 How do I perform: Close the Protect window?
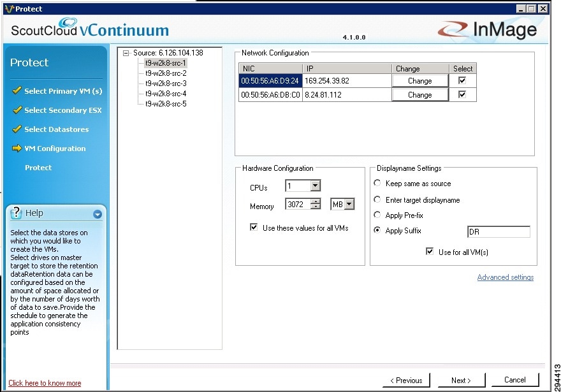pyautogui.click(x=543, y=8)
